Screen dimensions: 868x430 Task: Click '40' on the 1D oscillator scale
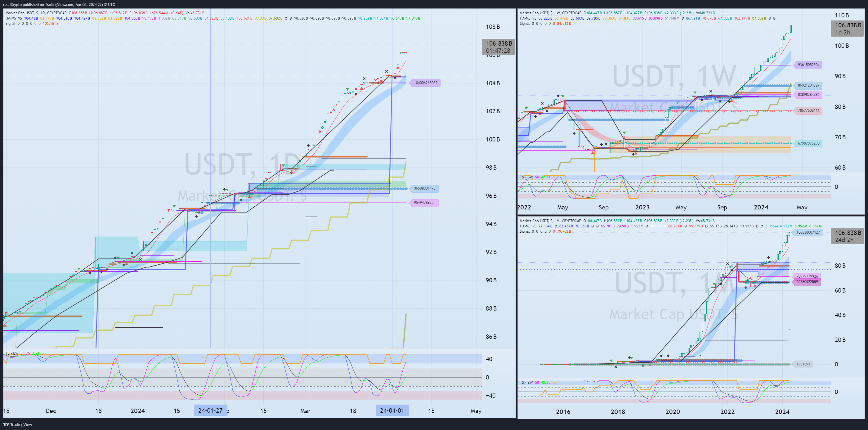coord(489,359)
